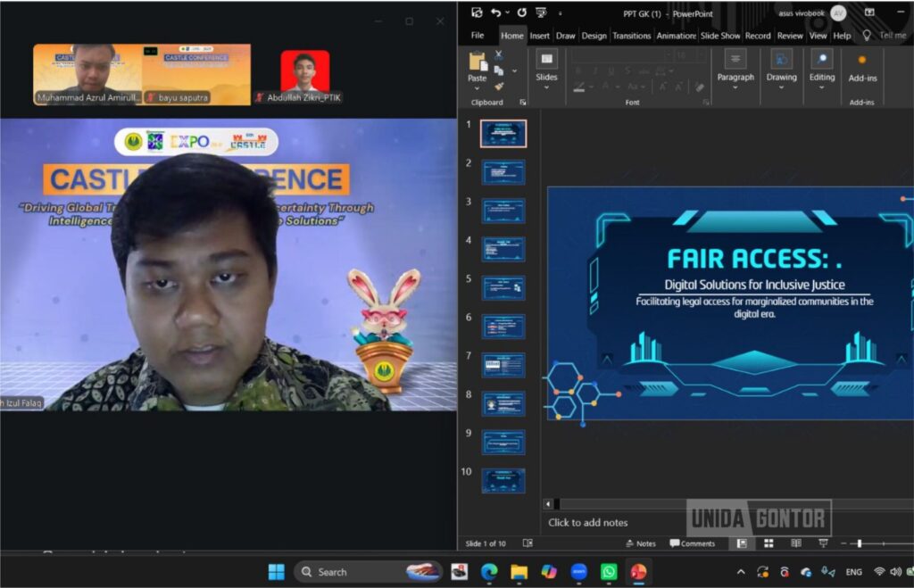Image resolution: width=914 pixels, height=588 pixels.
Task: Click the zoom out minus button
Action: coord(843,543)
